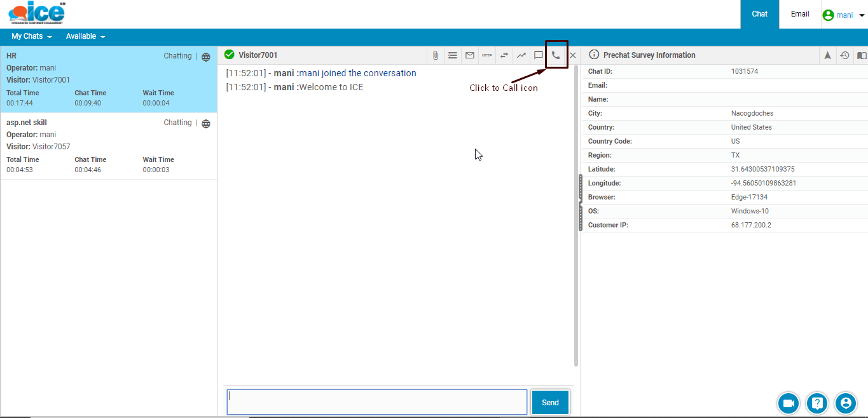Click the transfer arrows icon
The height and width of the screenshot is (418, 868).
pyautogui.click(x=504, y=55)
